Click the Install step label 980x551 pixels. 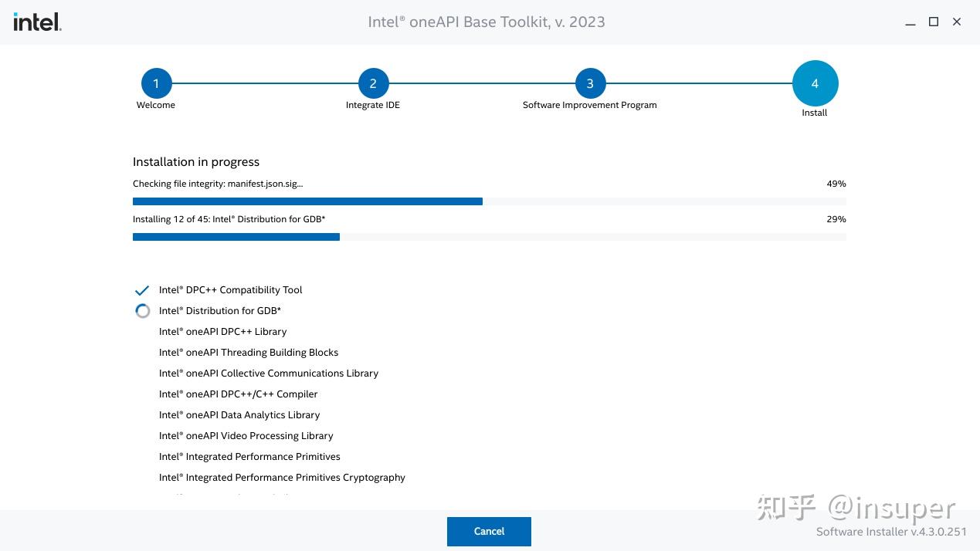(815, 113)
